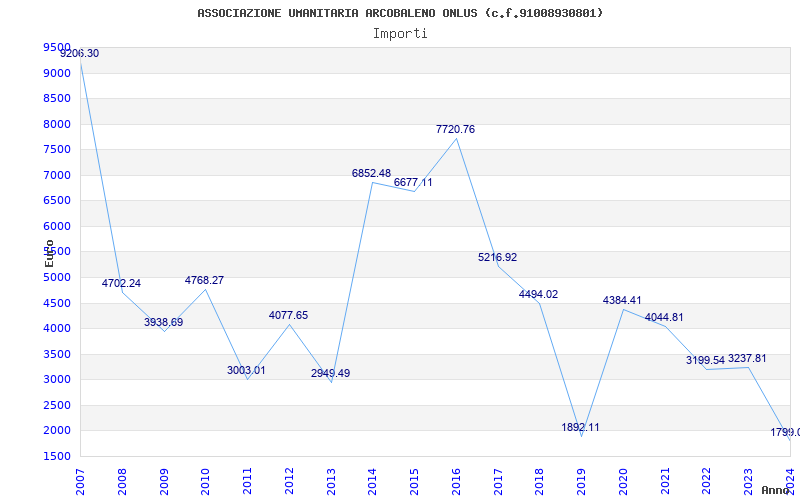This screenshot has width=800, height=500.
Task: Click the 4494.02 data label
Action: pyautogui.click(x=538, y=294)
